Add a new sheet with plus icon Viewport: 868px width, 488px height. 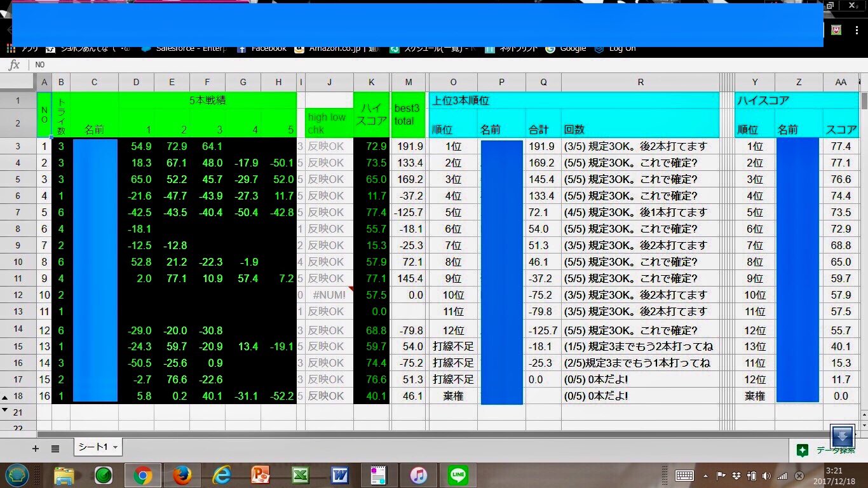36,449
